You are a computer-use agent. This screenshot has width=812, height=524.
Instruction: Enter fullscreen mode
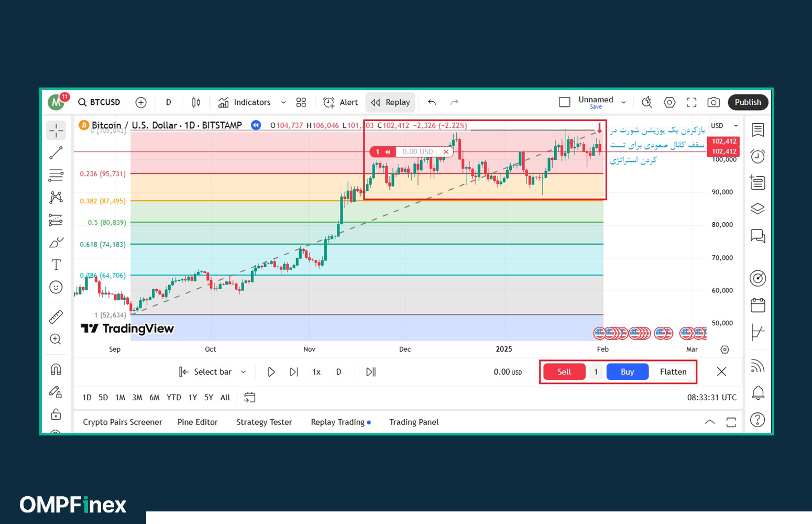tap(692, 102)
